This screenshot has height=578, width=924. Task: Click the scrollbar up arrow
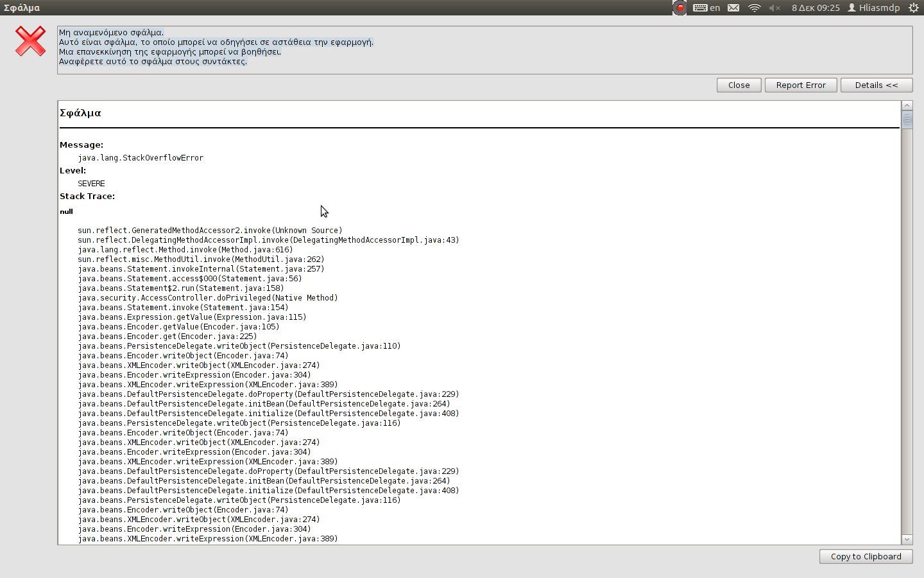(907, 105)
